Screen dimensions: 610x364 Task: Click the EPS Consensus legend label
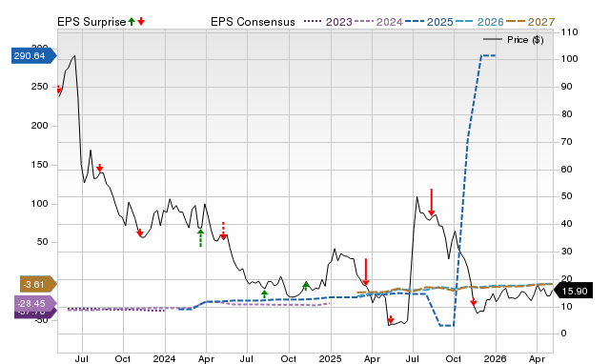tap(253, 22)
